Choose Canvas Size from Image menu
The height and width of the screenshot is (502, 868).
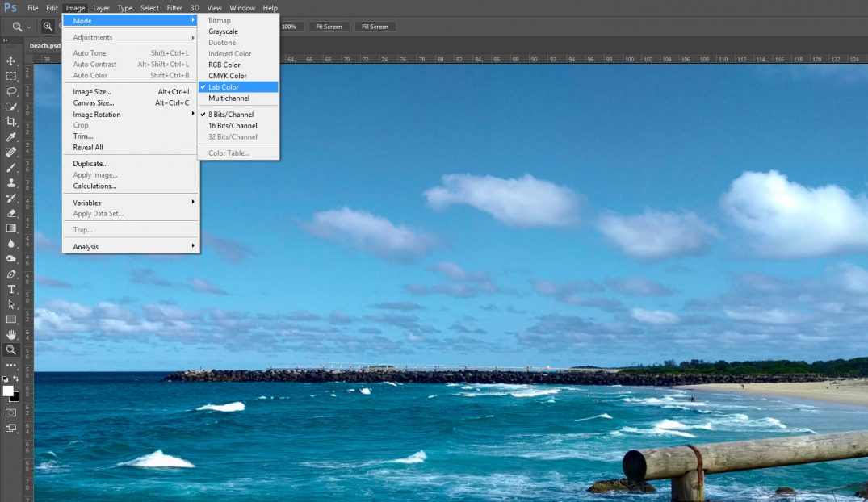[94, 103]
